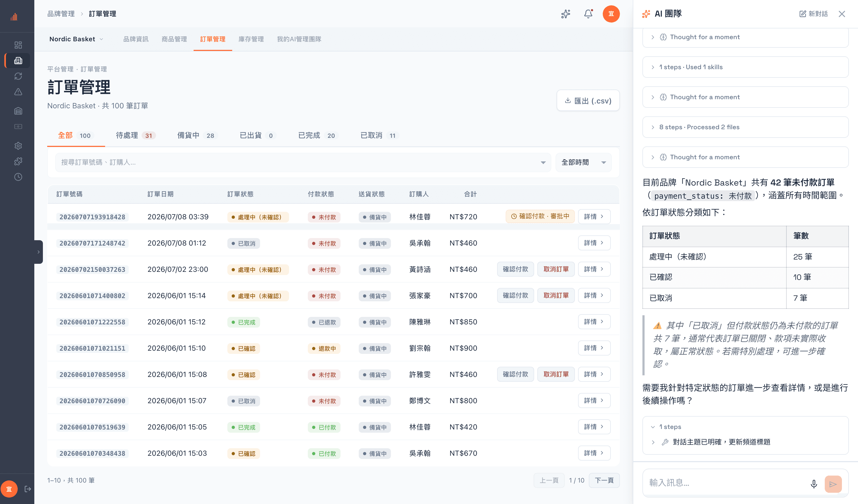The height and width of the screenshot is (504, 858).
Task: Click the 訂單日期 column header
Action: tap(160, 194)
